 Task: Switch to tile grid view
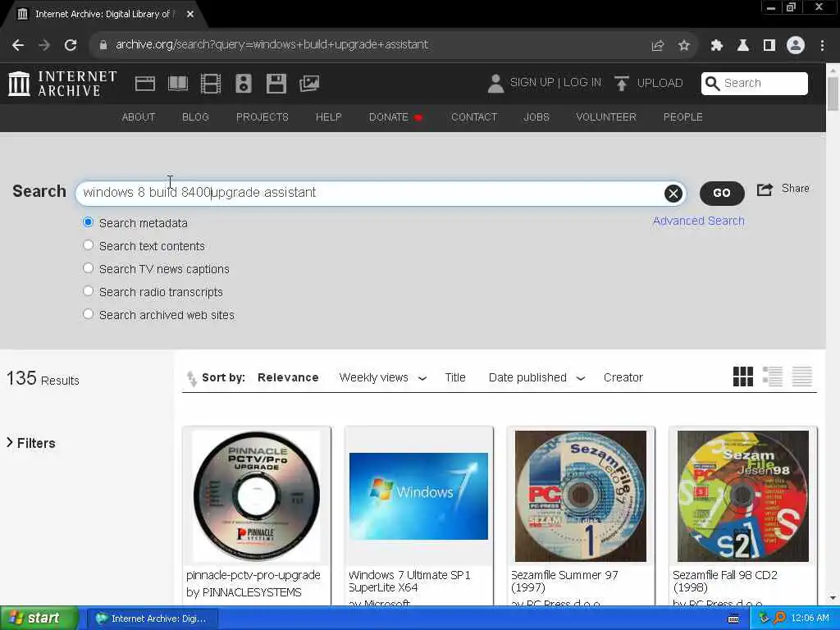tap(742, 377)
